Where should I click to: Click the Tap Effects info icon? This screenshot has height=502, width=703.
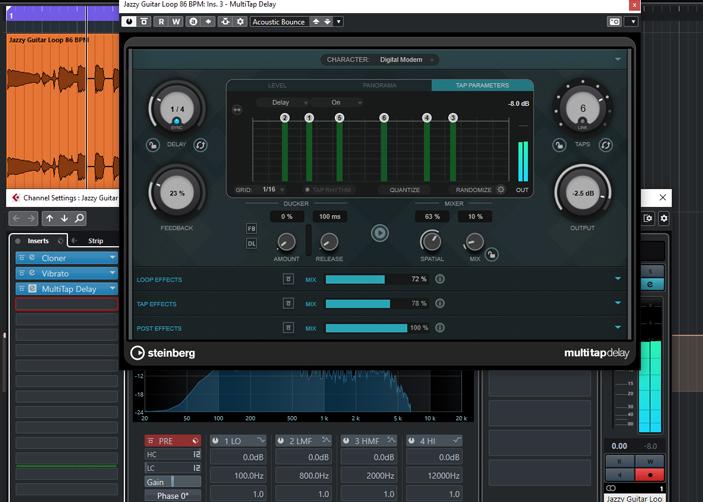click(440, 303)
